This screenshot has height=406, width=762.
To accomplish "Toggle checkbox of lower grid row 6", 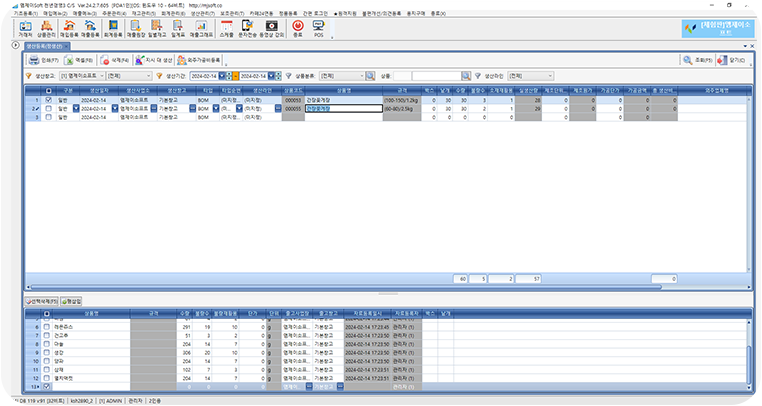I will pyautogui.click(x=47, y=327).
